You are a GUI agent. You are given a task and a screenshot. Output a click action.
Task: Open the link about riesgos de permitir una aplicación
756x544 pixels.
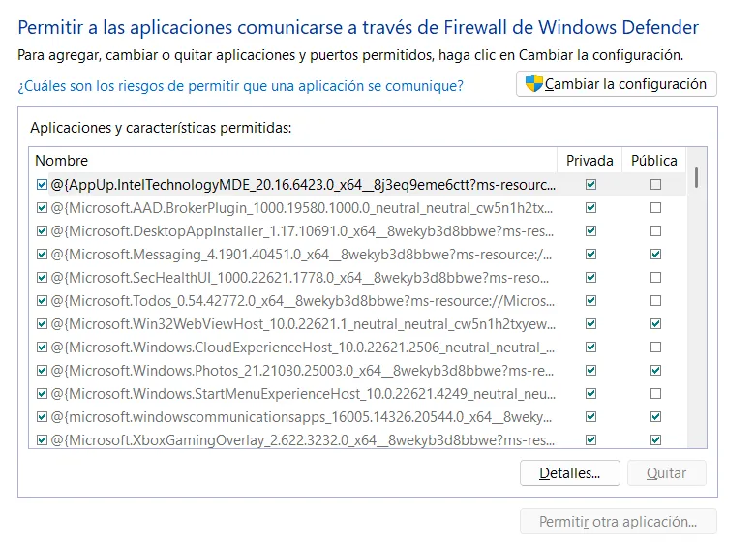tap(241, 86)
